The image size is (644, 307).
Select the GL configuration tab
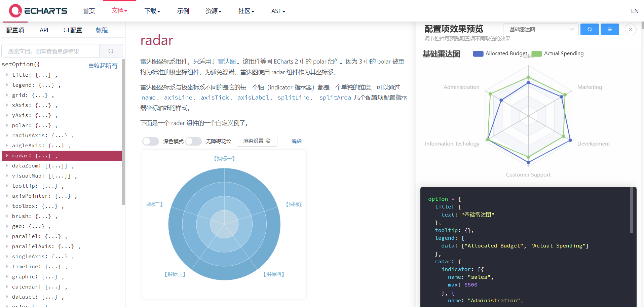(73, 30)
